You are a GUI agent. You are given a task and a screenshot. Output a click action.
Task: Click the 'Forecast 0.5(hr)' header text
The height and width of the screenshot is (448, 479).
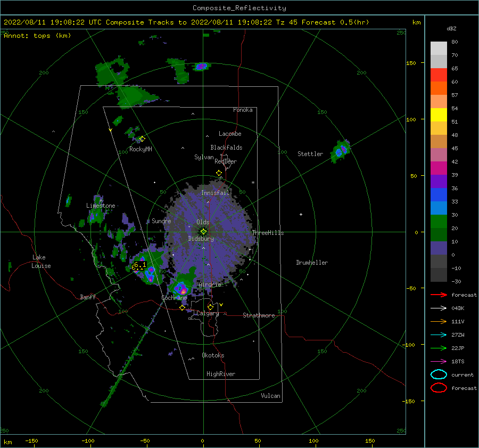[335, 22]
